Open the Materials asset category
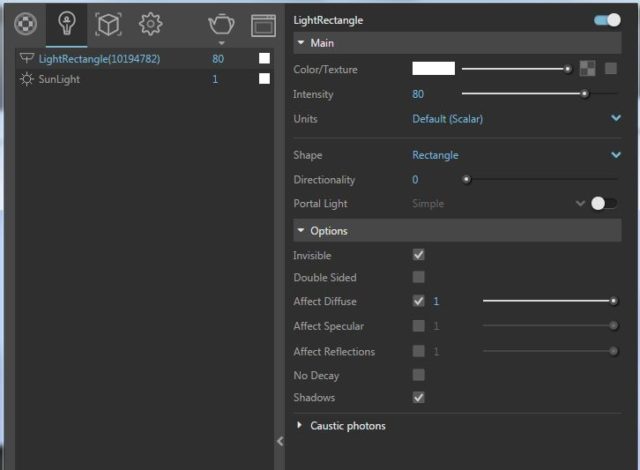Screen dimensions: 640x470 (28, 23)
